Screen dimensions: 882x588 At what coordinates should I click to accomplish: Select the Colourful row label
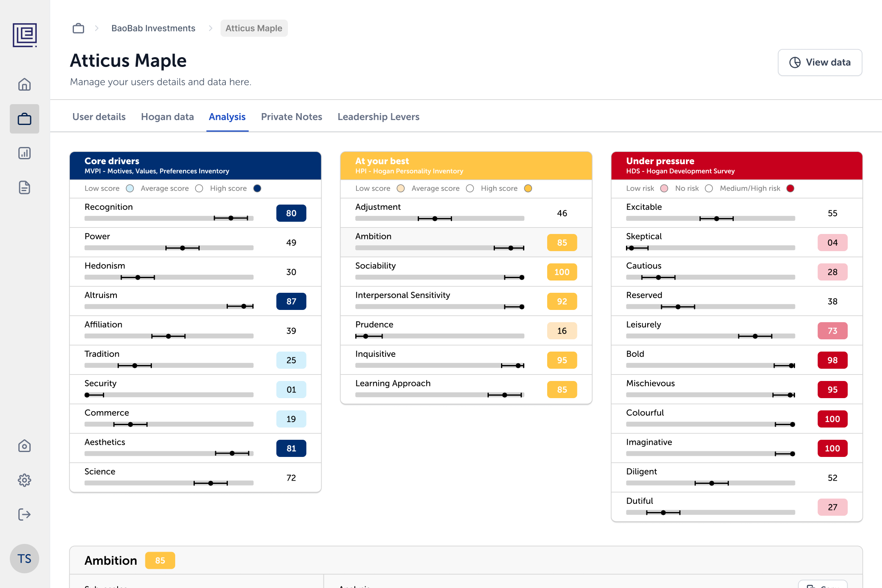tap(645, 413)
